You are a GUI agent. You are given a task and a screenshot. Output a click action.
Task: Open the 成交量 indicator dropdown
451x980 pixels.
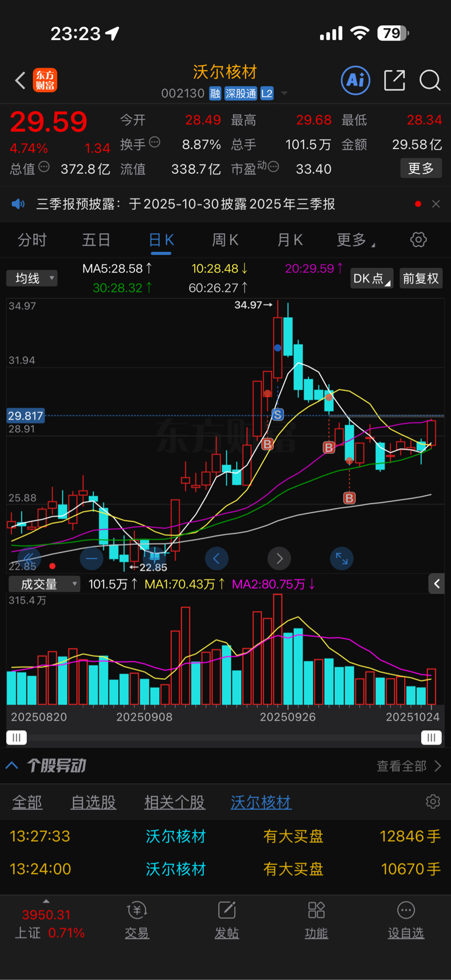[x=44, y=584]
